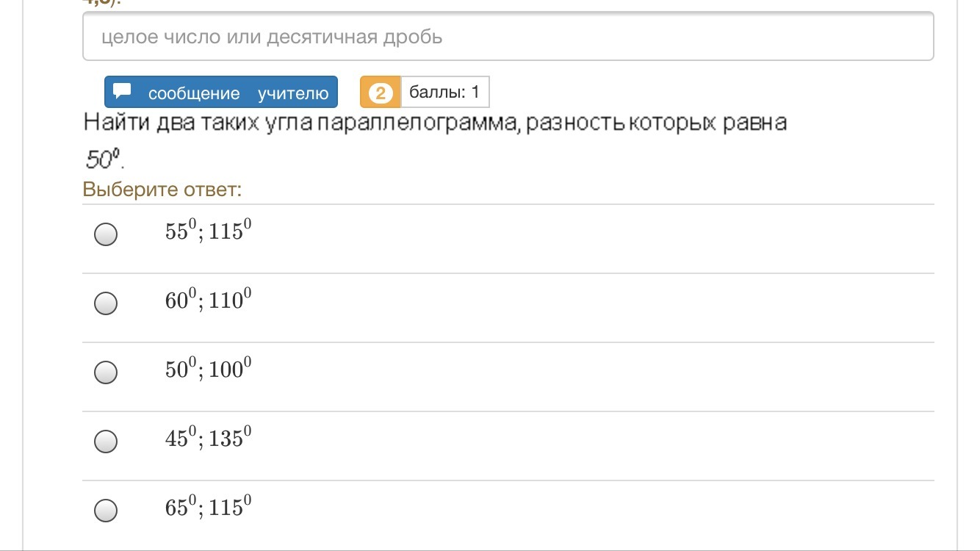The height and width of the screenshot is (551, 980).
Task: Select the radio button for 50°; 100°
Action: 106,372
